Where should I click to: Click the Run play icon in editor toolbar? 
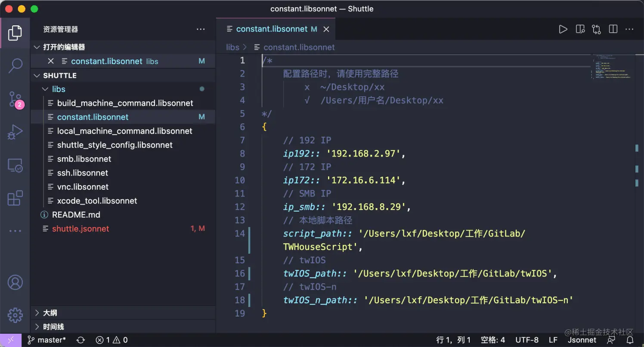(563, 29)
